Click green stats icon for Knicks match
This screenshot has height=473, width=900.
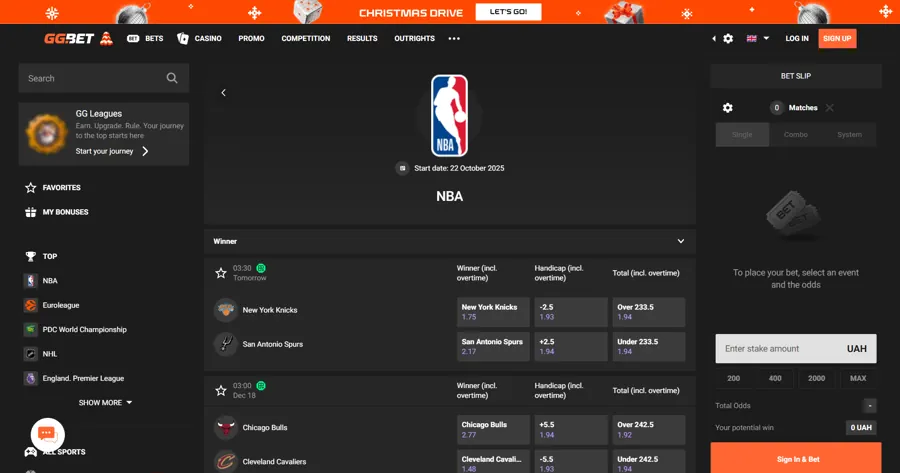pos(261,268)
